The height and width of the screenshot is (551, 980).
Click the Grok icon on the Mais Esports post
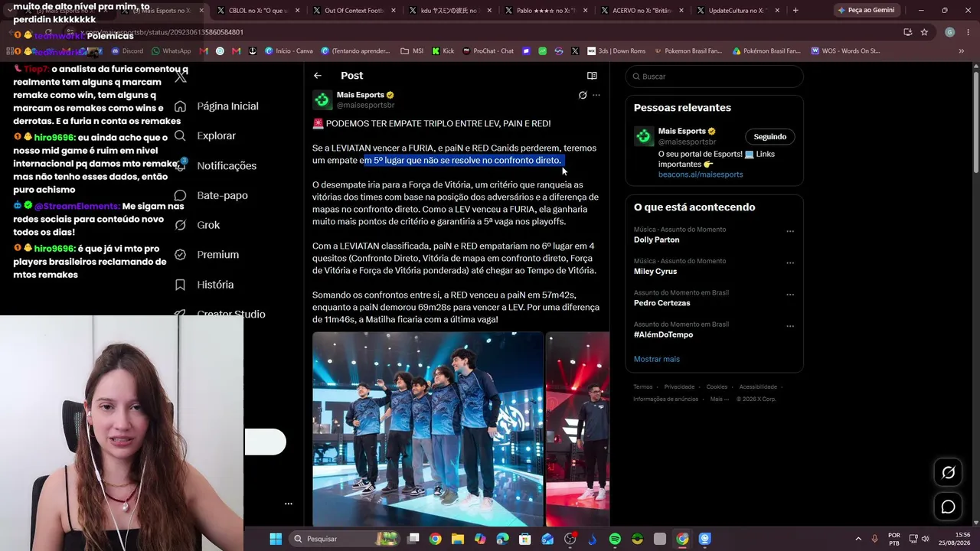coord(583,95)
